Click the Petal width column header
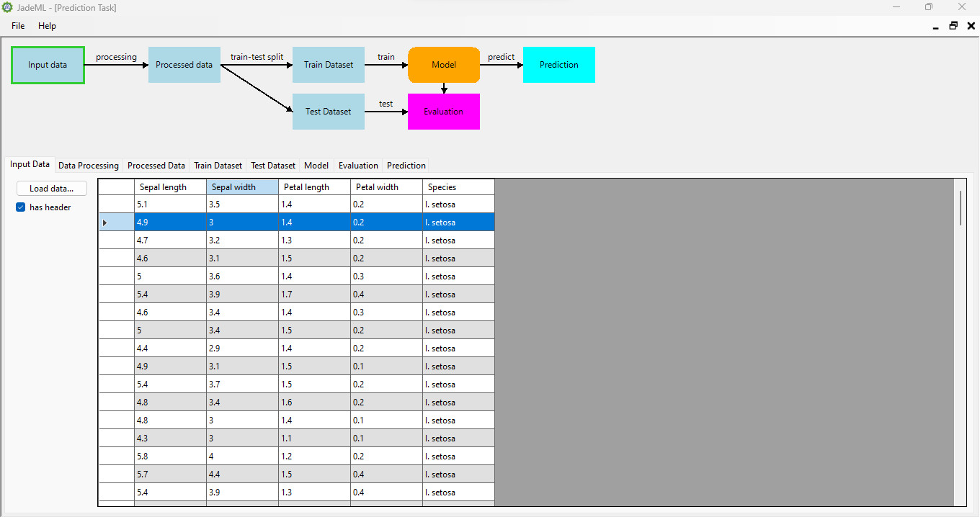The width and height of the screenshot is (980, 517). tap(386, 187)
